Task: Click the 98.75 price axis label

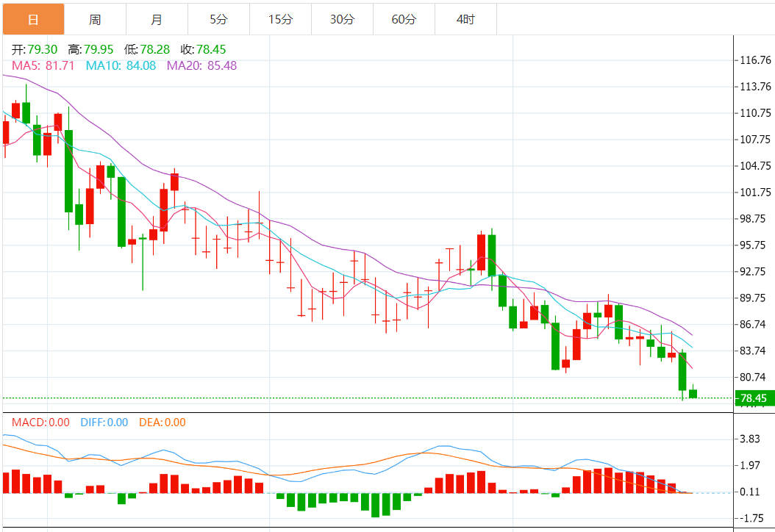Action: 753,219
